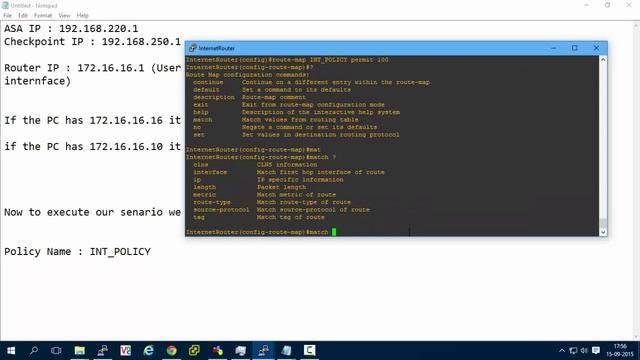Maximize the InternetRouter terminal window
Image resolution: width=640 pixels, height=360 pixels.
coord(575,48)
